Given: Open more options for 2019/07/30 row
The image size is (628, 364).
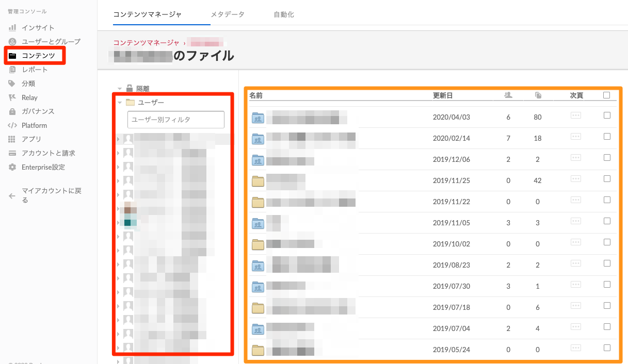Looking at the screenshot, I should point(576,285).
